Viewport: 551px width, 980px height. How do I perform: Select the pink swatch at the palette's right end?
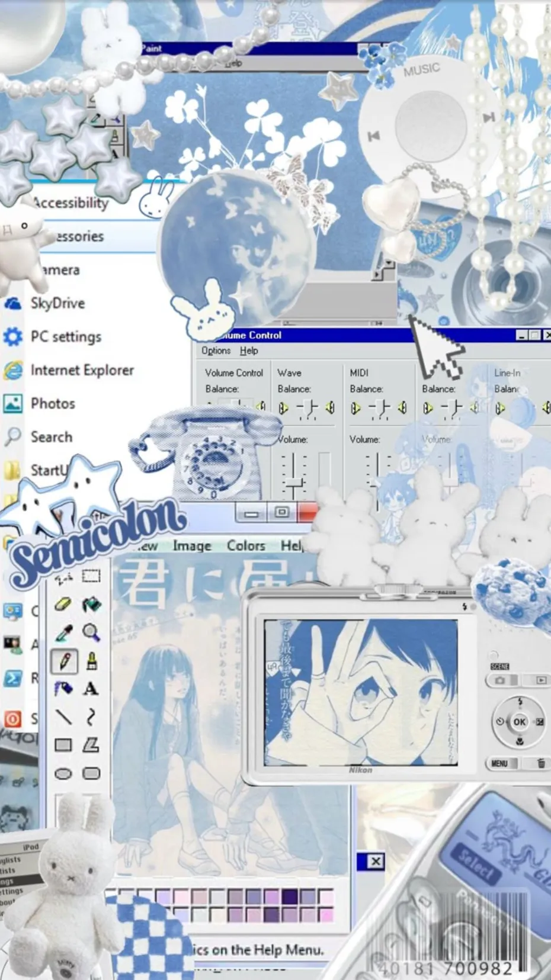coord(326,914)
